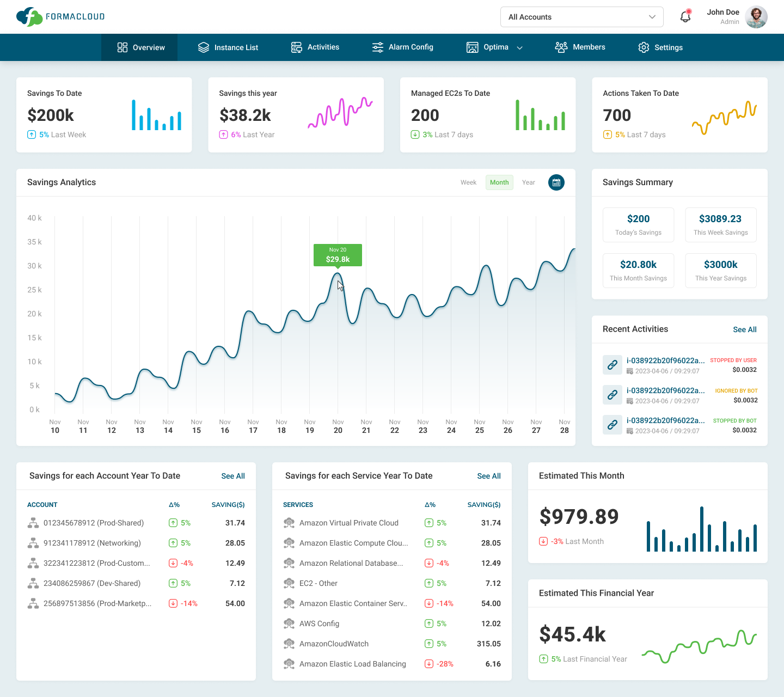Image resolution: width=784 pixels, height=697 pixels.
Task: Click the -14% delta for 256897513856 account
Action: (189, 603)
